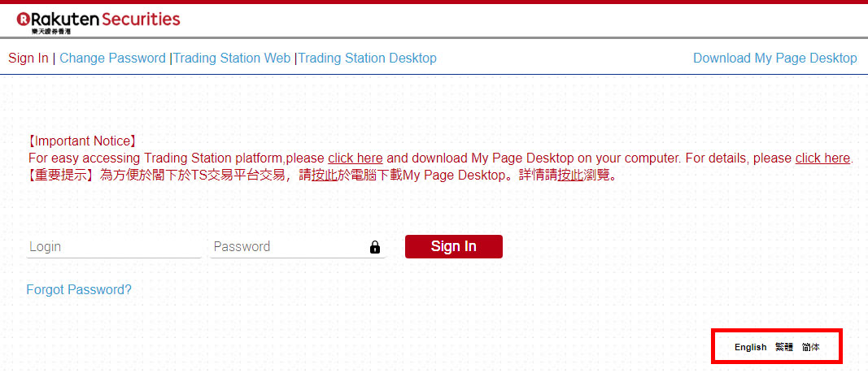This screenshot has height=373, width=868.
Task: Open Trading Station Web
Action: coord(232,59)
